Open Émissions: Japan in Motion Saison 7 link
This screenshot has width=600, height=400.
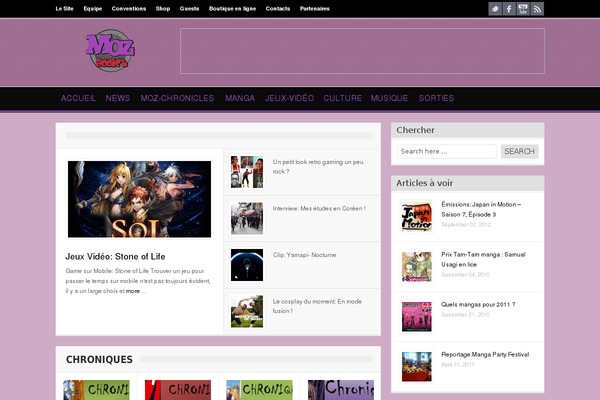coord(481,209)
